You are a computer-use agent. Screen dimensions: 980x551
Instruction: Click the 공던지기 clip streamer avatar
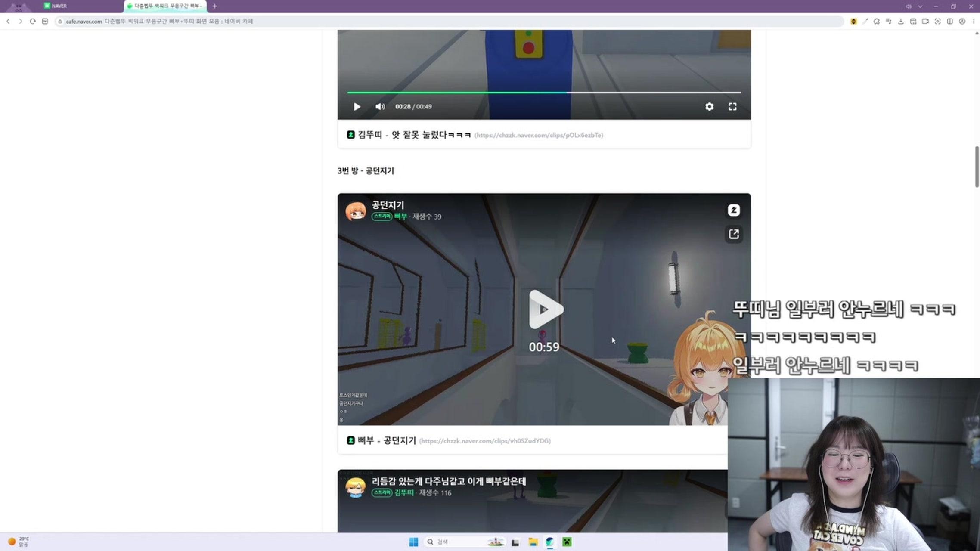(356, 211)
